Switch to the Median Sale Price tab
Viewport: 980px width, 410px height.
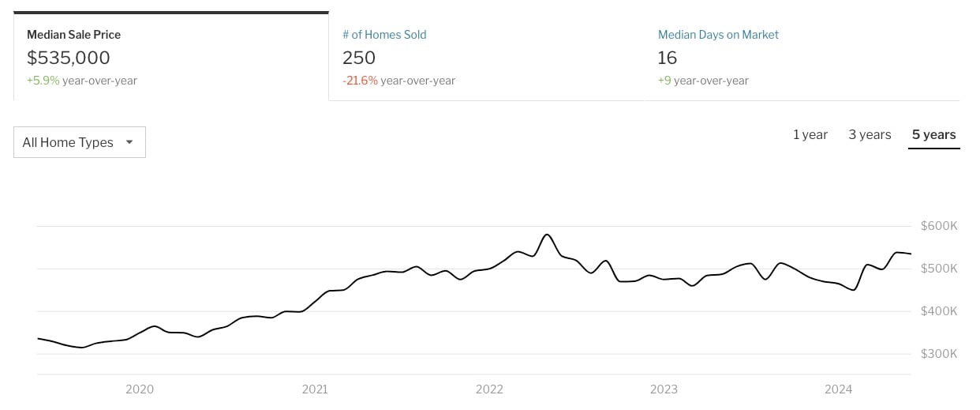click(x=74, y=35)
